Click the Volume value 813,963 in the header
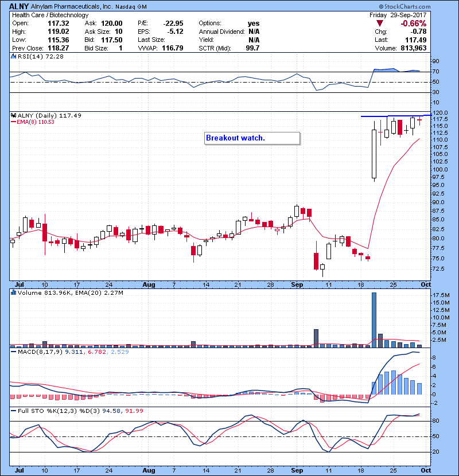 (414, 48)
